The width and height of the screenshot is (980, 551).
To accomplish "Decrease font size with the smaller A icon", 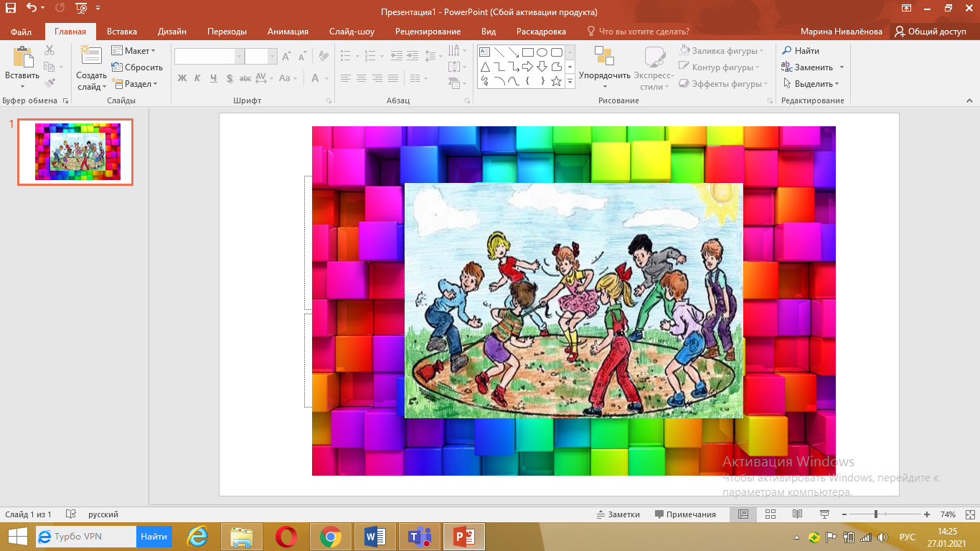I will click(x=303, y=56).
